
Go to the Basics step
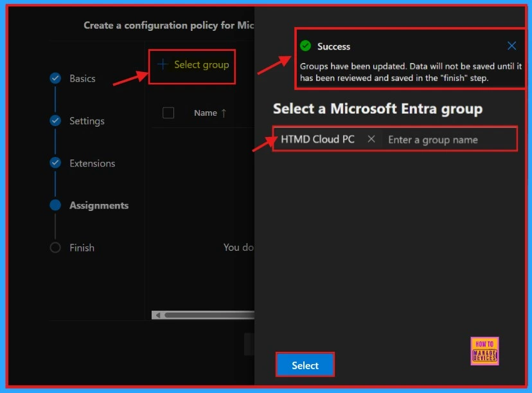point(82,78)
